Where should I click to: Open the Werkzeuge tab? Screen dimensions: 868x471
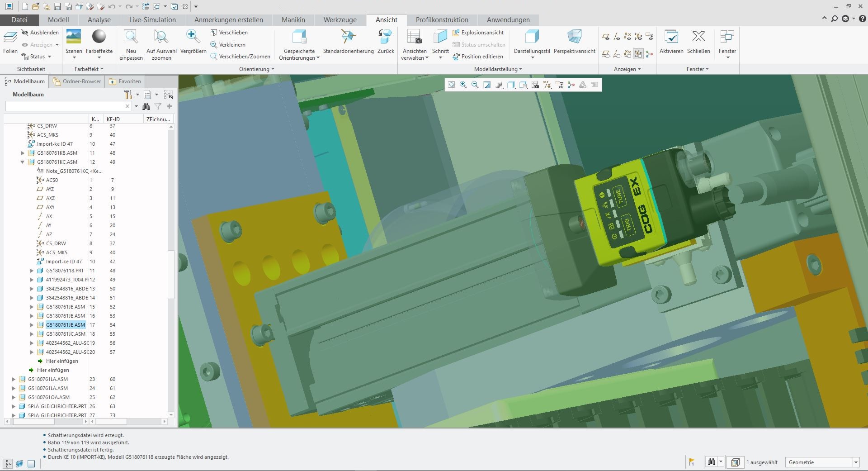(340, 20)
